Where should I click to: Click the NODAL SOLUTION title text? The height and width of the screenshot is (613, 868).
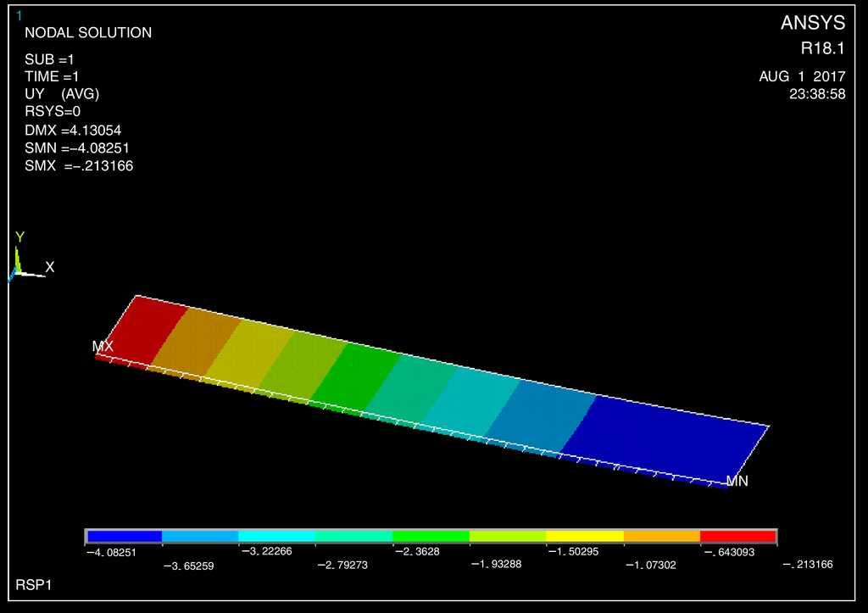tap(88, 33)
